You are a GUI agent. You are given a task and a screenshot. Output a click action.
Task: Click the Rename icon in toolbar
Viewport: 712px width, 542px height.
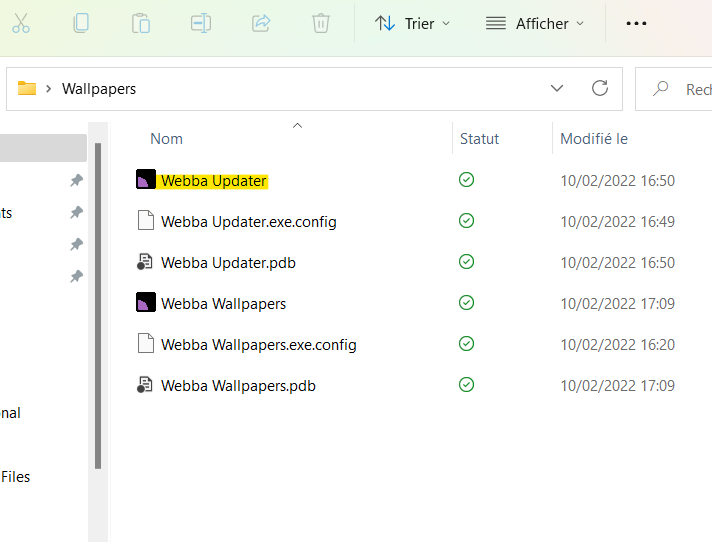(201, 23)
